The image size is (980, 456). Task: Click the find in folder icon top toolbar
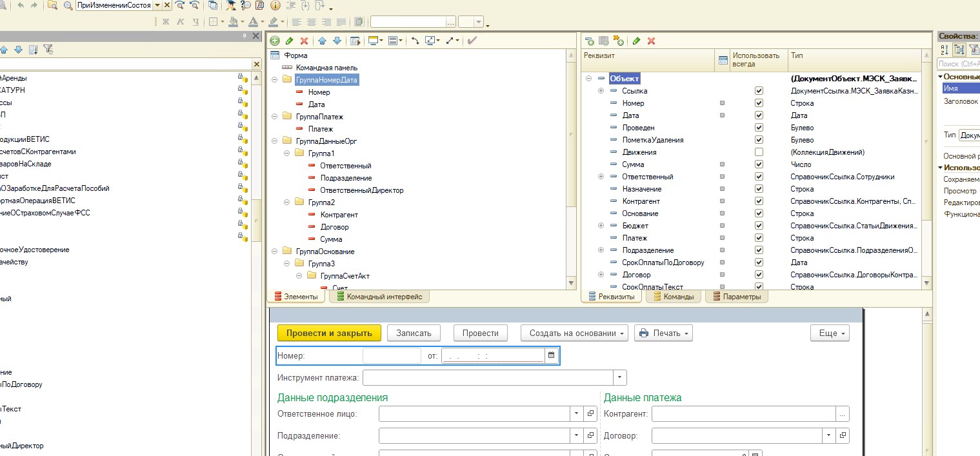[52, 5]
